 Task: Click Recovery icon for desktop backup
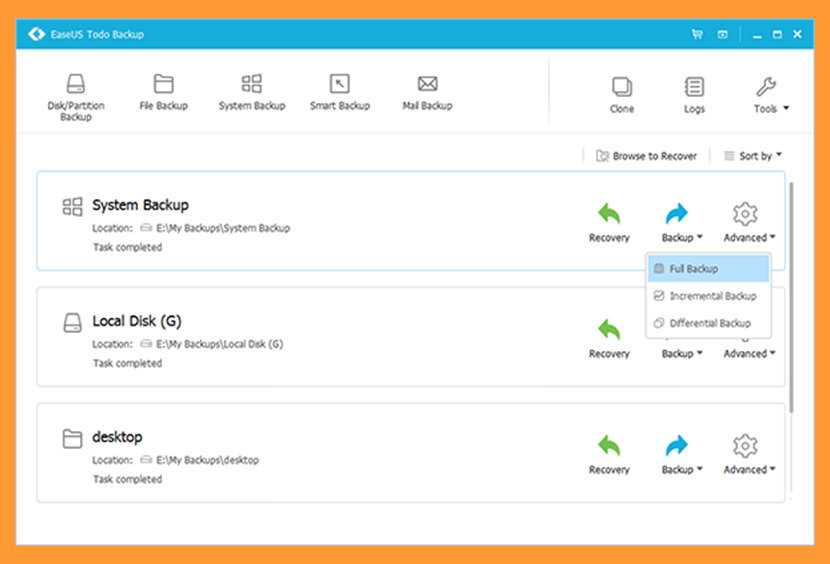609,453
